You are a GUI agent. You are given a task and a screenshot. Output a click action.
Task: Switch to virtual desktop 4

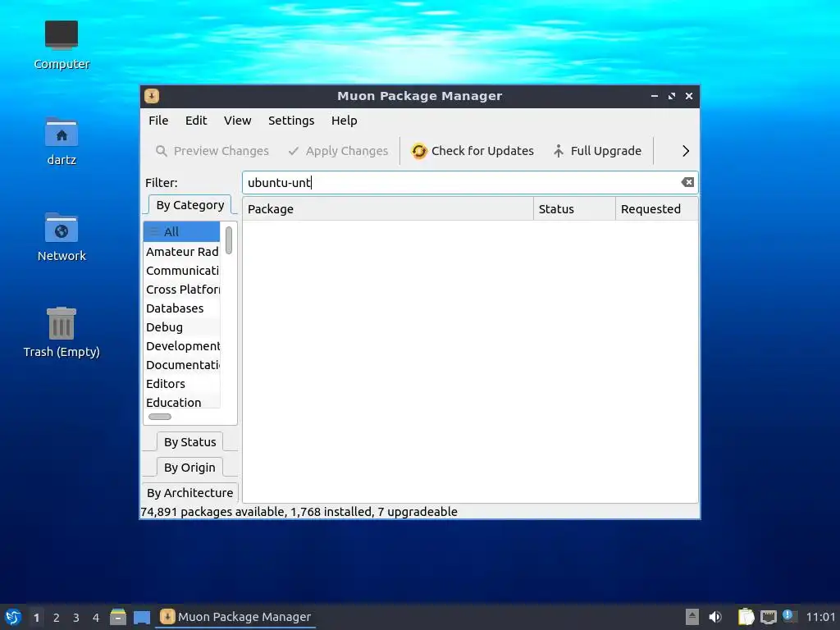point(96,618)
